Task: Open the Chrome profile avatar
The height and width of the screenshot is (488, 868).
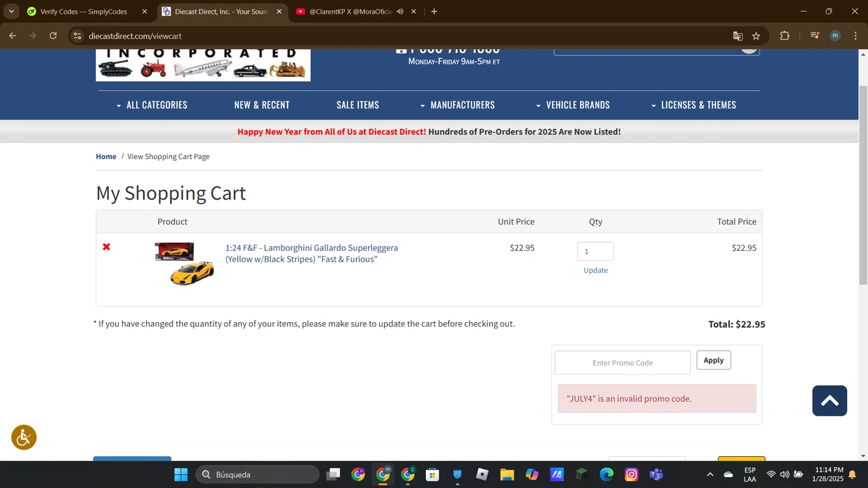Action: tap(835, 36)
